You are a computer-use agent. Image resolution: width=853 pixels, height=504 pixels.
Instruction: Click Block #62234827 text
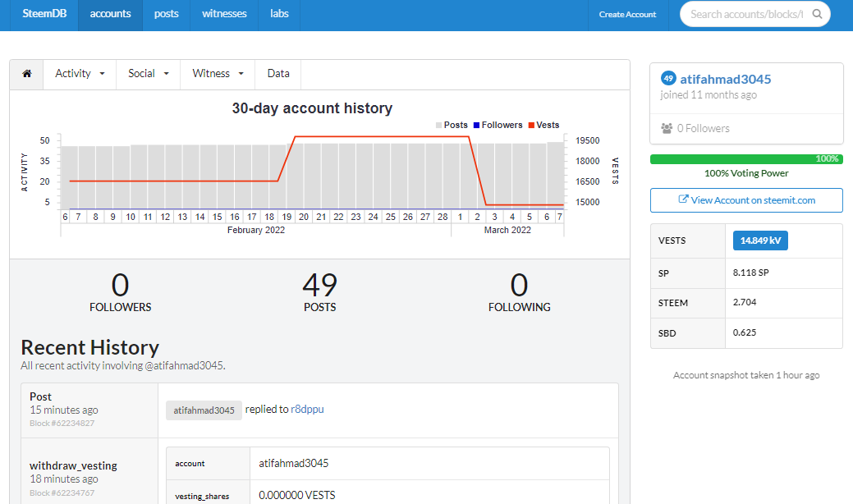coord(62,423)
